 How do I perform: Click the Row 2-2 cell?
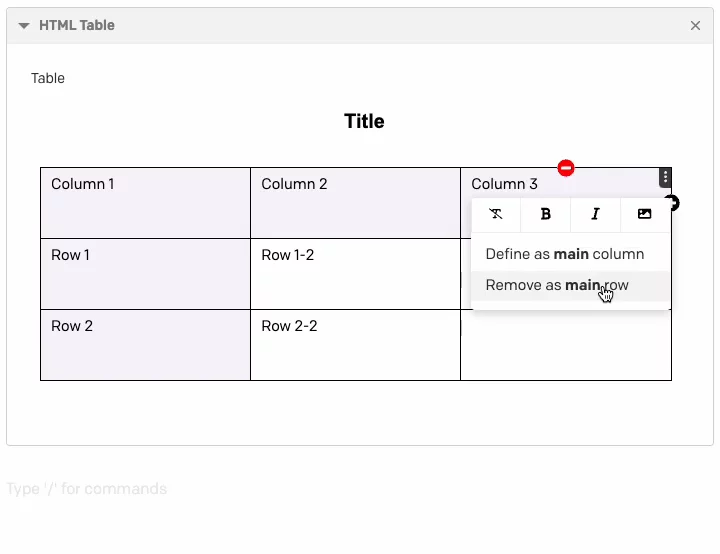(x=355, y=345)
